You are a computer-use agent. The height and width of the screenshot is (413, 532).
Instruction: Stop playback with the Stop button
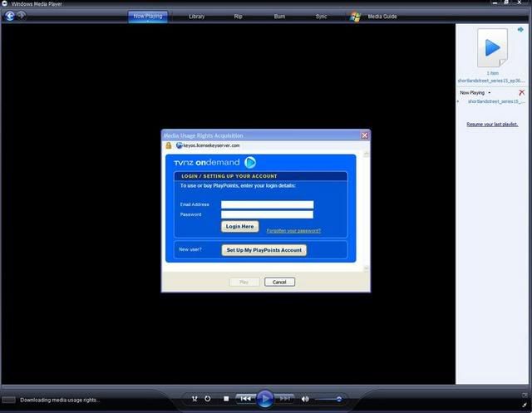tap(226, 399)
